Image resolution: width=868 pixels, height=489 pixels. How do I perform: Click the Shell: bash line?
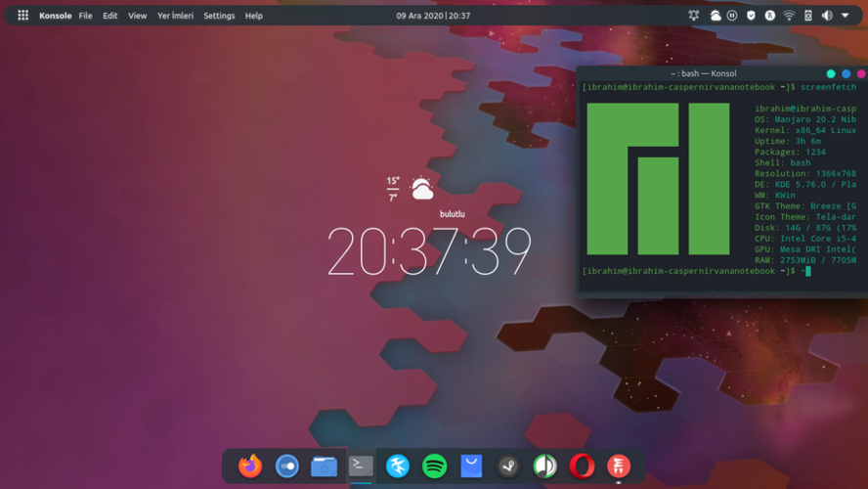(x=783, y=162)
